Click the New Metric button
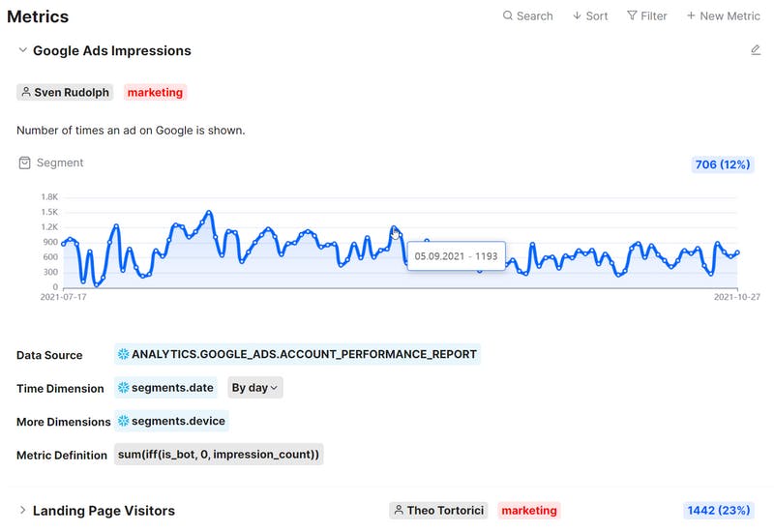774x532 pixels. click(723, 16)
